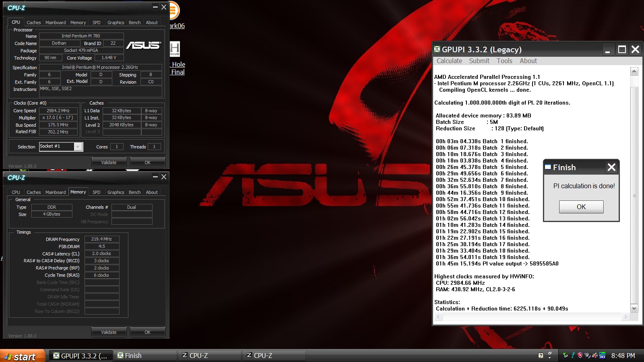Click the 8:48 PM taskbar clock

click(x=623, y=356)
